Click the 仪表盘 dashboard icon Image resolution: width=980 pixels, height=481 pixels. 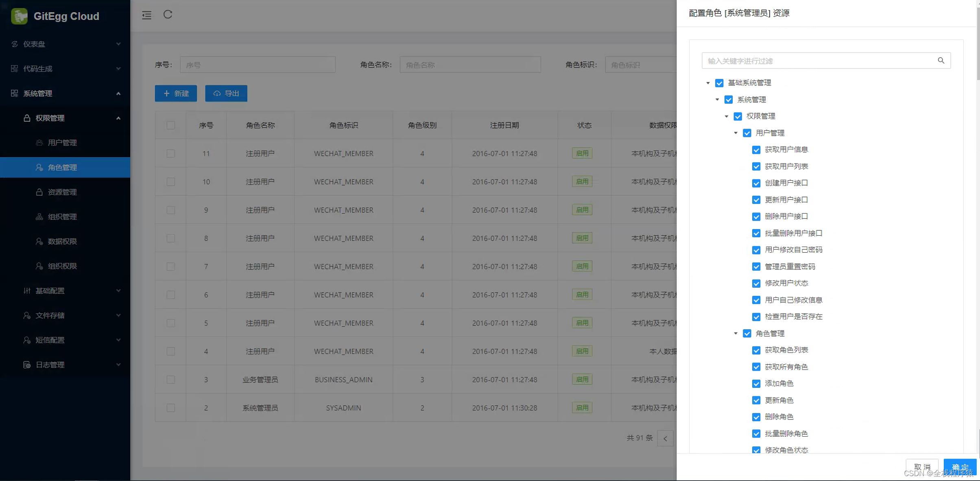tap(15, 44)
